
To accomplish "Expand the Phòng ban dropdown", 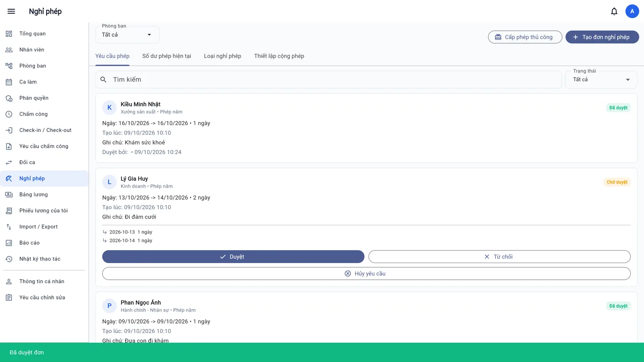I will coord(127,35).
